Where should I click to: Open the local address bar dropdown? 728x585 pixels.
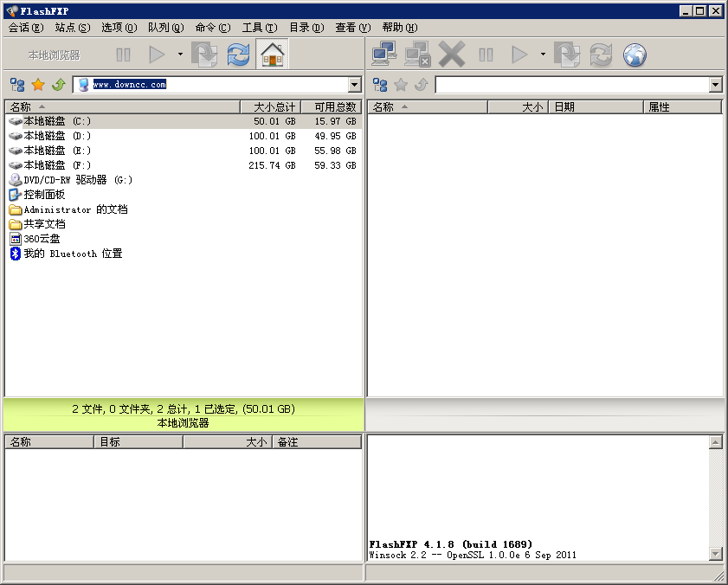pyautogui.click(x=355, y=85)
